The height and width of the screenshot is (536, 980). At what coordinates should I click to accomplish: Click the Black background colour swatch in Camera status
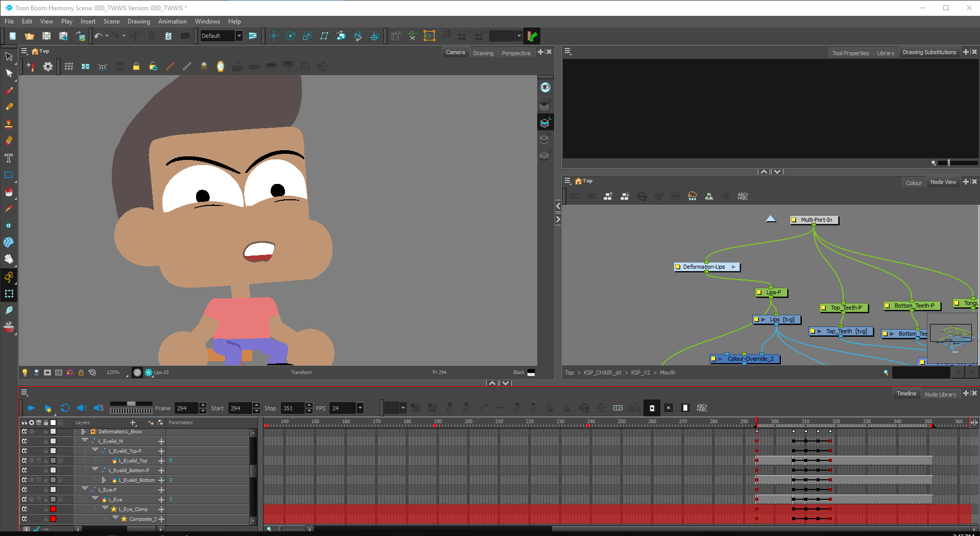pos(531,372)
